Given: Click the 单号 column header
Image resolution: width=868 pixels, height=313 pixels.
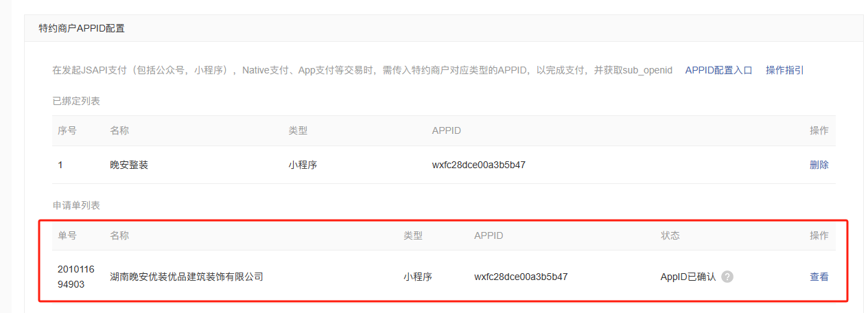Looking at the screenshot, I should (67, 235).
